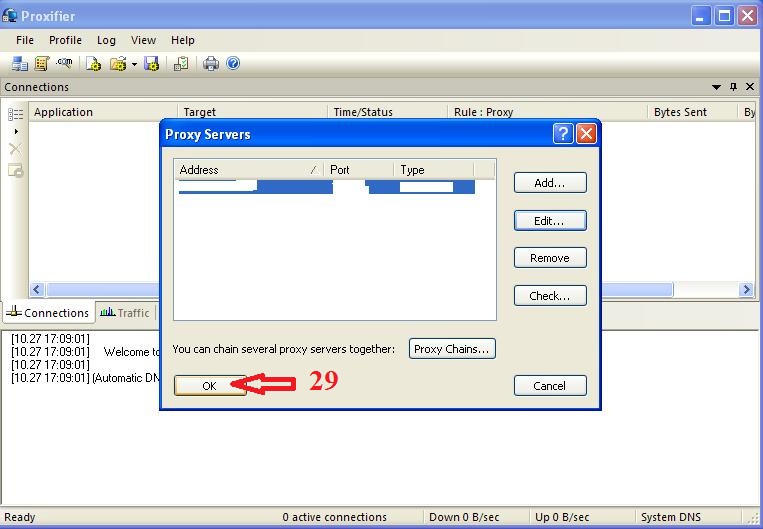Click log line with 'Automatic DN'

85,378
